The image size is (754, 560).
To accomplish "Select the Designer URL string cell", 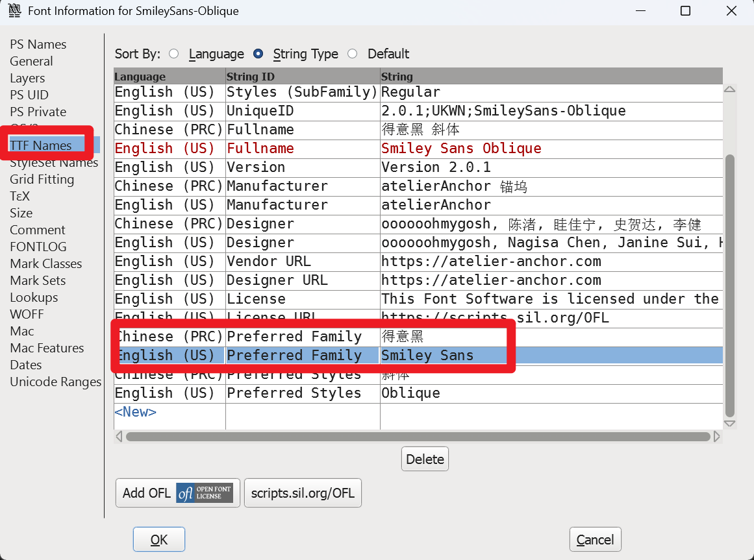I will [x=551, y=280].
